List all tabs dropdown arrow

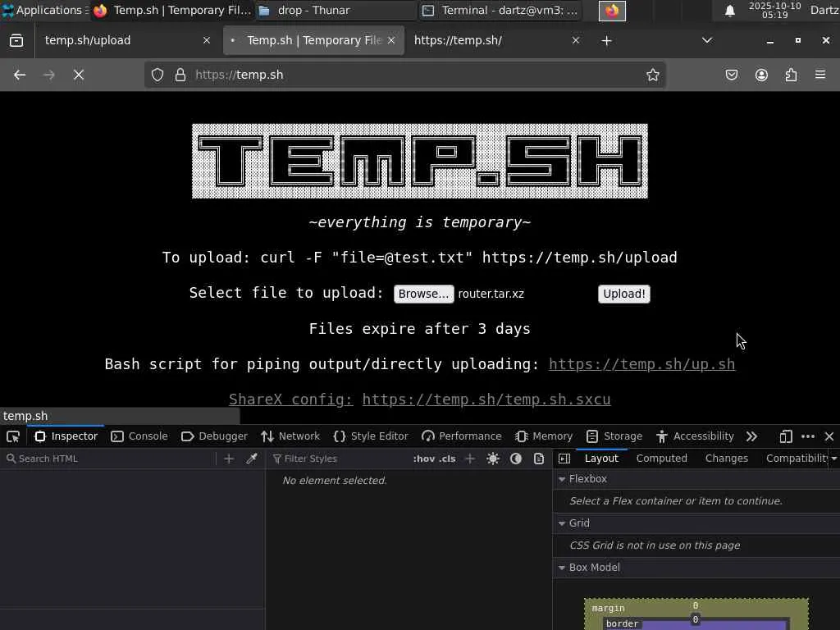coord(707,41)
